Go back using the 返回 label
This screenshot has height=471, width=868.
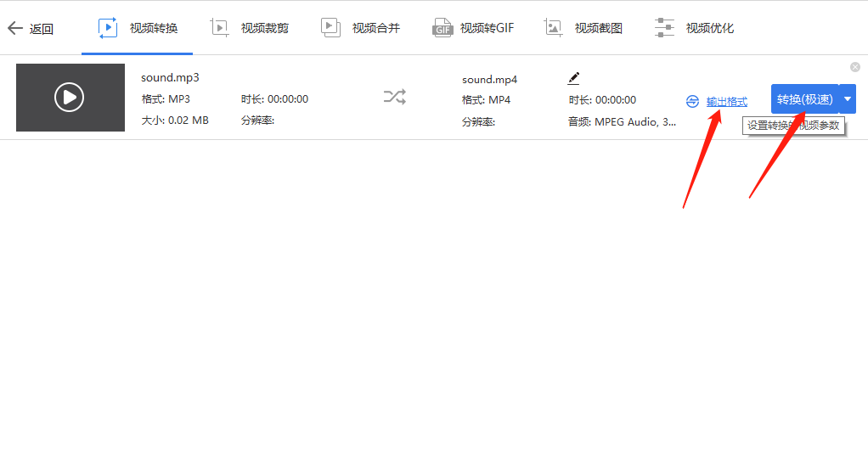42,29
